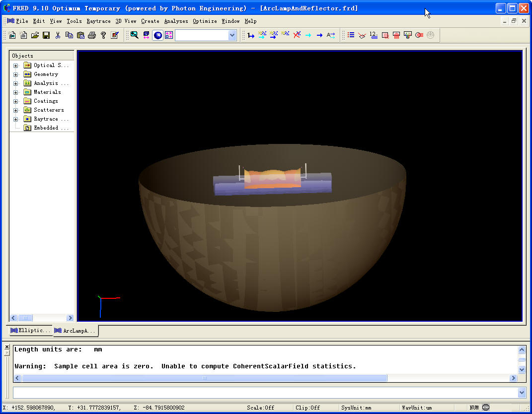
Task: Expand the Raytrace Properties tree node
Action: tap(15, 119)
